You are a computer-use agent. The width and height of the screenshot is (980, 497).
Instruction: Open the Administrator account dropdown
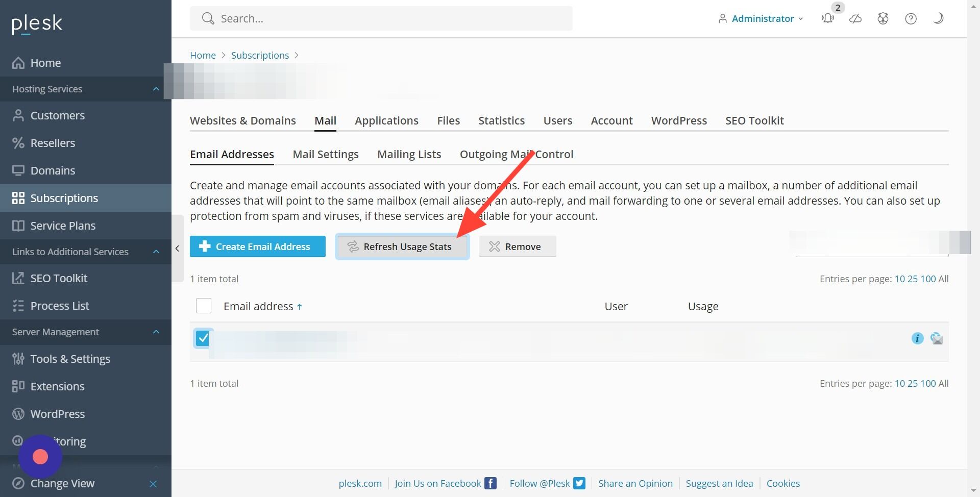tap(761, 19)
